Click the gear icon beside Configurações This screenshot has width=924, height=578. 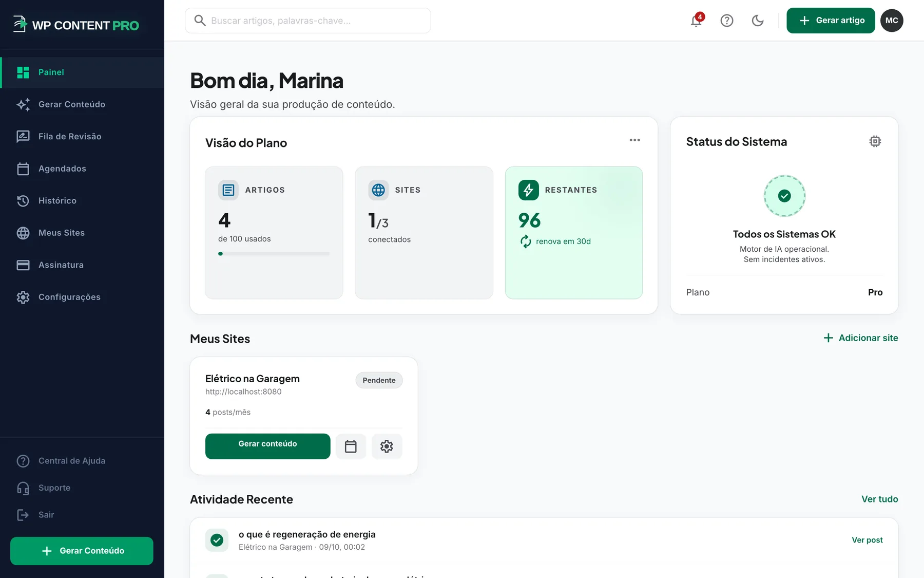pyautogui.click(x=23, y=297)
